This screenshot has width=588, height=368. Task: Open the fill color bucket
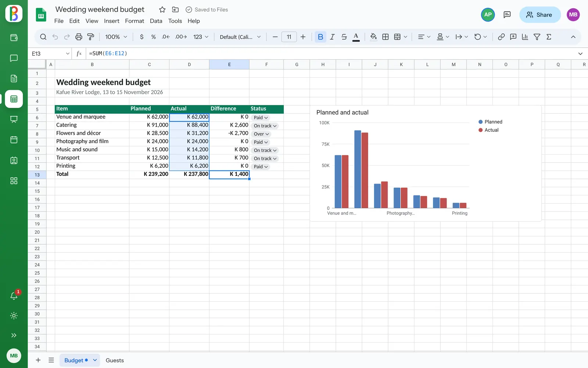pos(373,37)
